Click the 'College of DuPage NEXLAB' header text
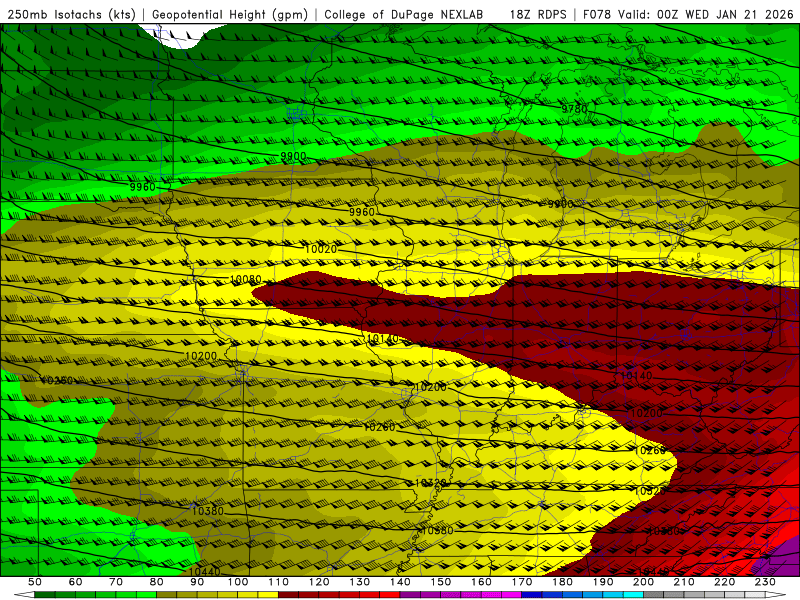The image size is (800, 600). [403, 14]
